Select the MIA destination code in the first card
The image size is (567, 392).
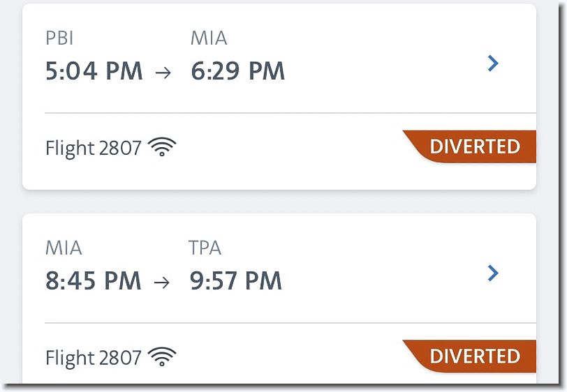pos(209,38)
